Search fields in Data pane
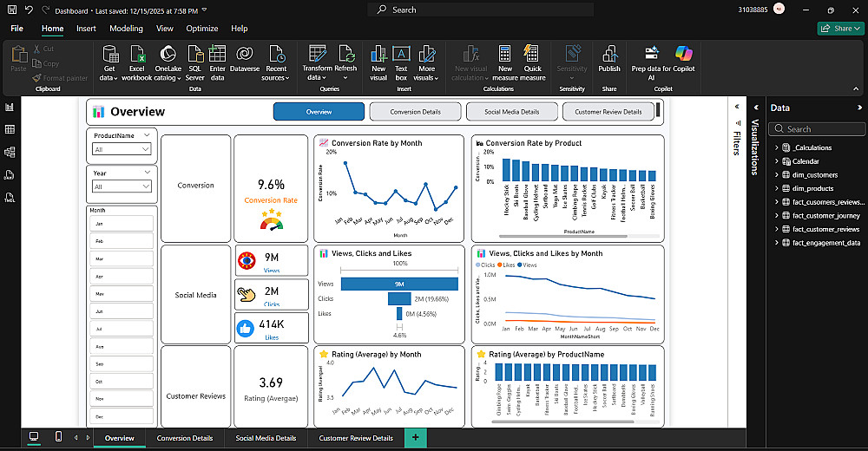The width and height of the screenshot is (868, 451). click(817, 129)
